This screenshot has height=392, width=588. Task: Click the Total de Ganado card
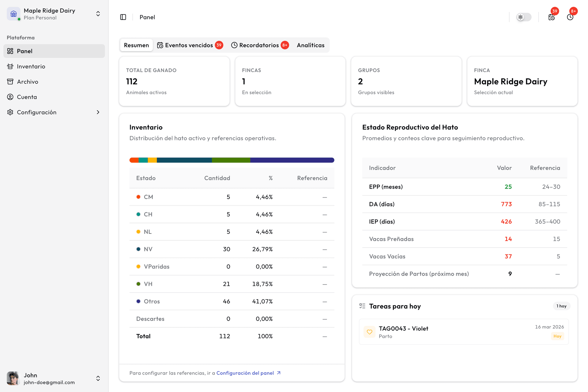click(174, 81)
